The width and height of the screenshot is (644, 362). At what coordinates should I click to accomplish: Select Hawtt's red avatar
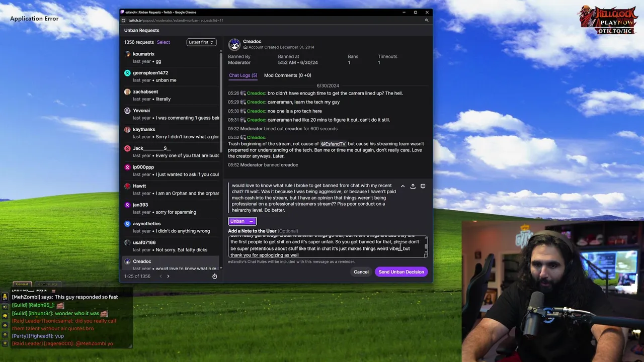[127, 186]
